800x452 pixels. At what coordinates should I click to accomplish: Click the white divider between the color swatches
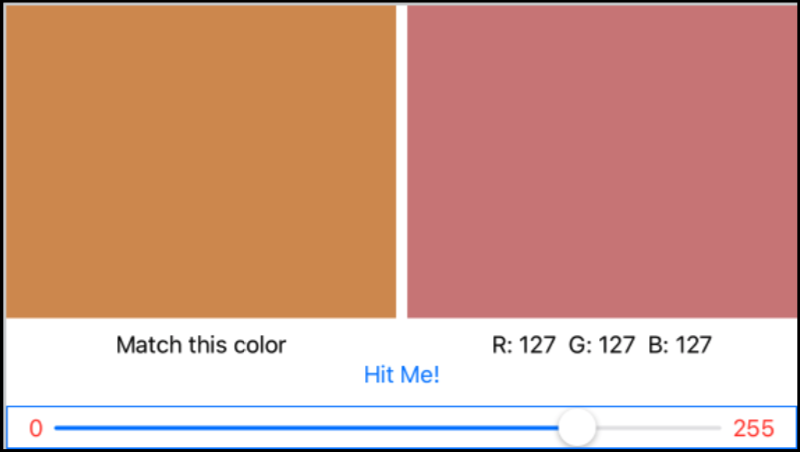[402, 162]
